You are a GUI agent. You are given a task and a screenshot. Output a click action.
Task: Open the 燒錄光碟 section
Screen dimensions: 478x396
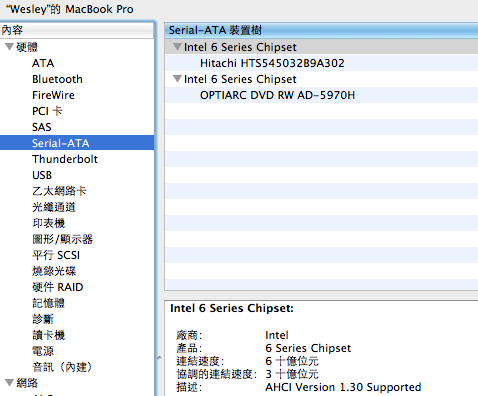pyautogui.click(x=54, y=271)
